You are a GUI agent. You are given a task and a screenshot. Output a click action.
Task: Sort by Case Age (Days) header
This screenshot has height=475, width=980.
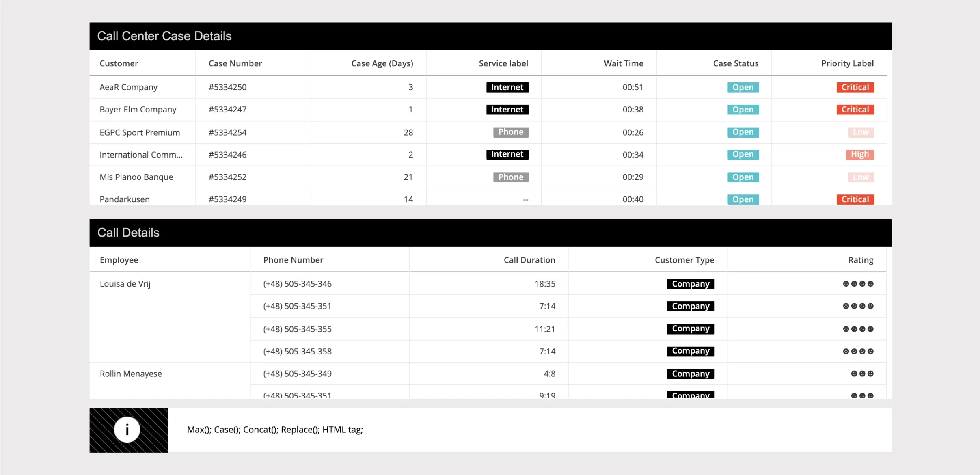point(382,63)
